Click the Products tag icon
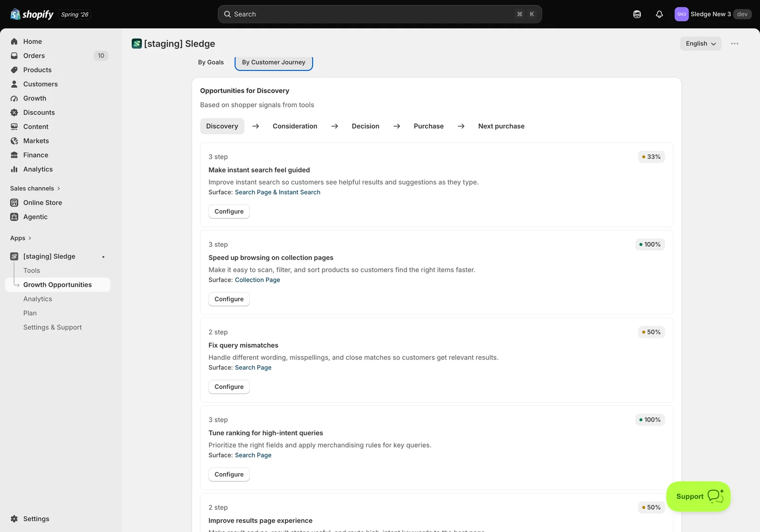This screenshot has width=760, height=532. [x=14, y=70]
